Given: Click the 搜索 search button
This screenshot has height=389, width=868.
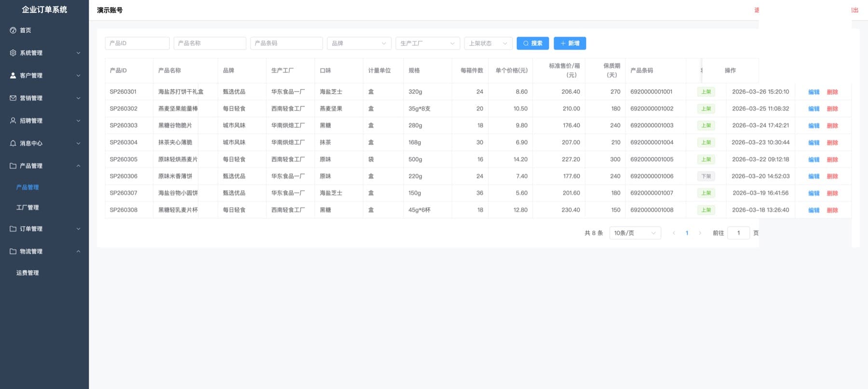Looking at the screenshot, I should click(532, 43).
